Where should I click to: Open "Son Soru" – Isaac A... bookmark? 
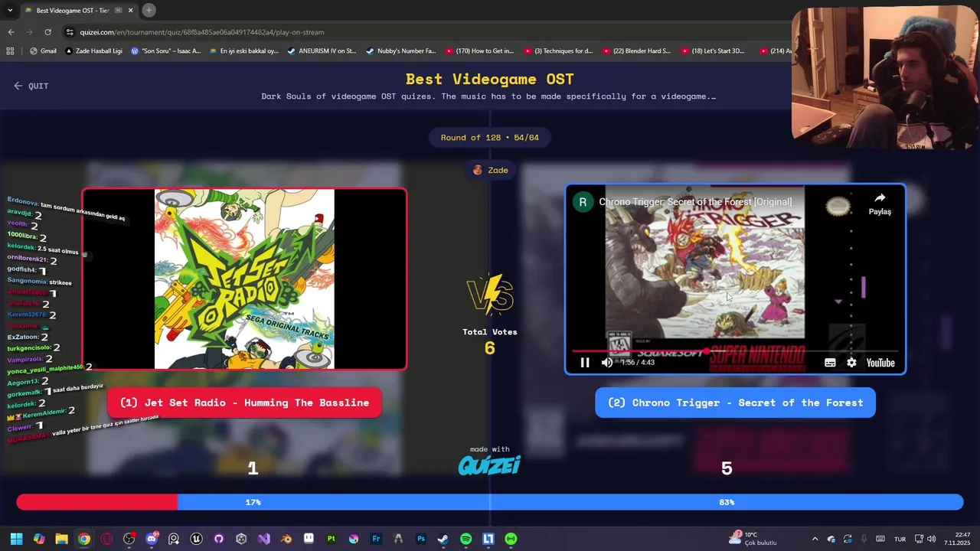point(165,51)
